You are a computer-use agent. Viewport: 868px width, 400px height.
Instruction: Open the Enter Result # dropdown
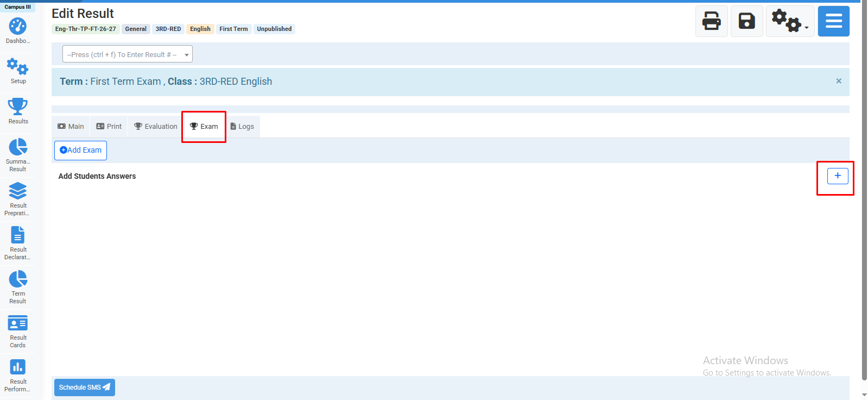[128, 54]
